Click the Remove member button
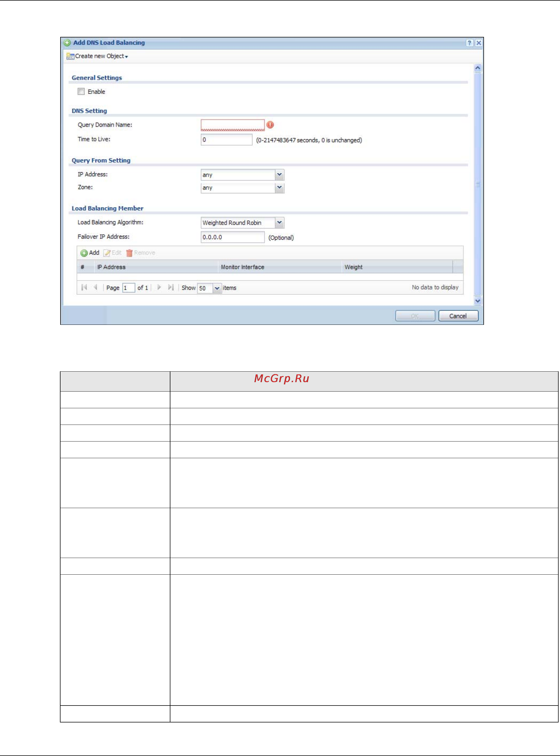 tap(141, 253)
